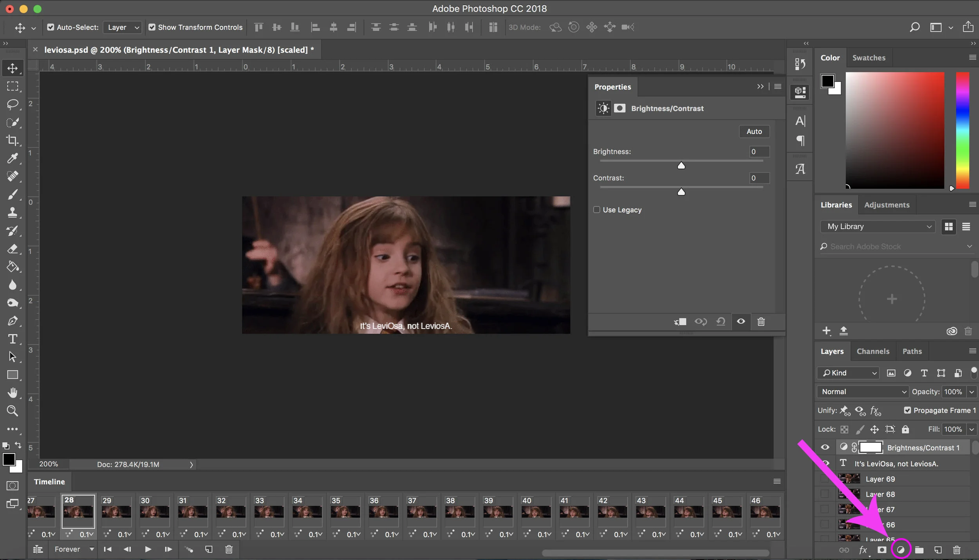This screenshot has width=979, height=560.
Task: Select the Rectangular Marquee tool
Action: pos(13,86)
